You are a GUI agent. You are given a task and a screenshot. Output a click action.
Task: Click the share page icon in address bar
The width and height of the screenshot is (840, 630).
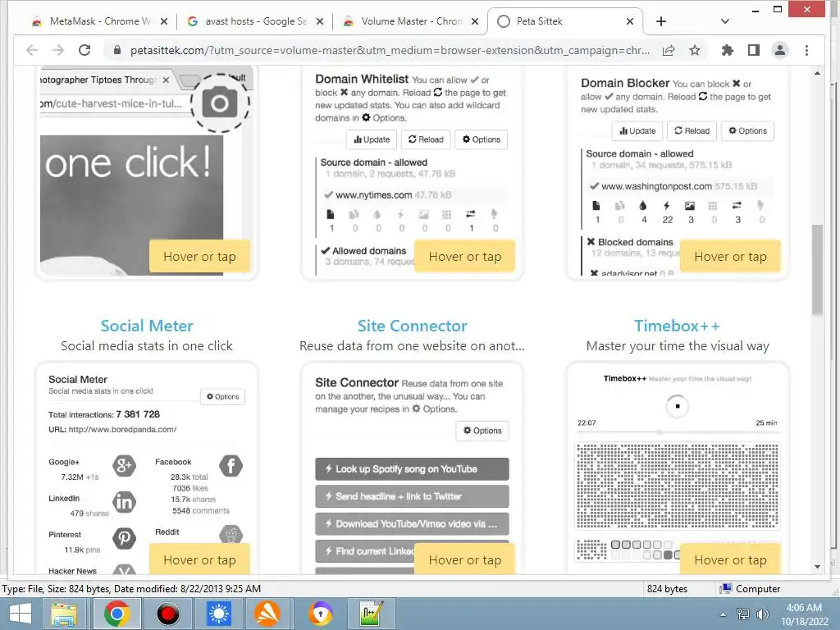[669, 50]
